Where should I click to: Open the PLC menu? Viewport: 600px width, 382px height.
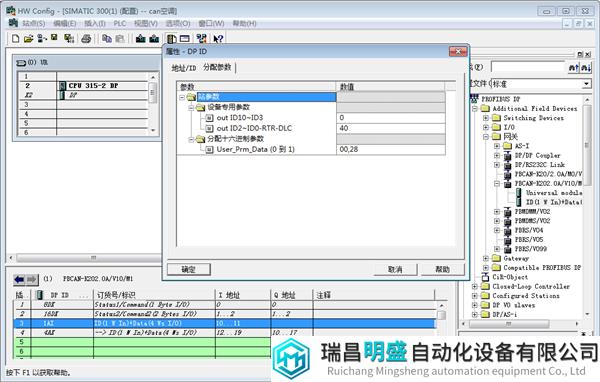120,23
